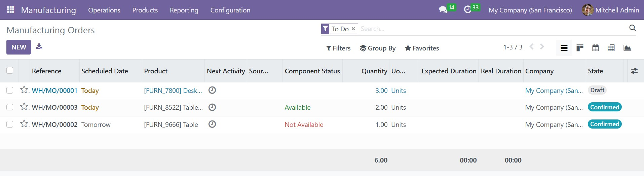Open the Favorites dropdown
The image size is (644, 176).
point(422,48)
